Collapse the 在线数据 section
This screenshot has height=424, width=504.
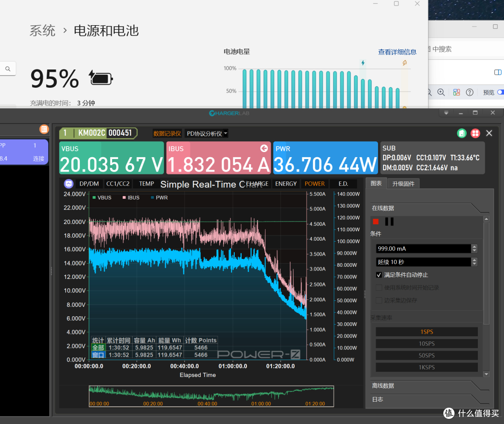coord(430,208)
